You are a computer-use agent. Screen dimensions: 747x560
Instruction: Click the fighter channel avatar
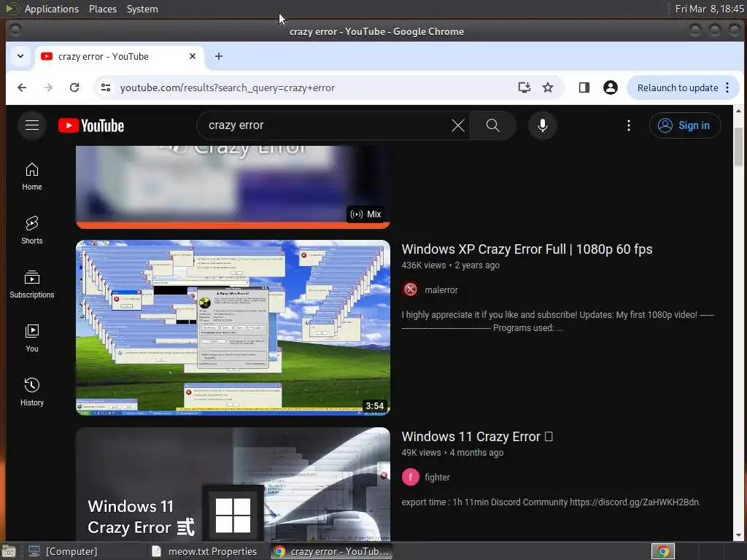410,477
